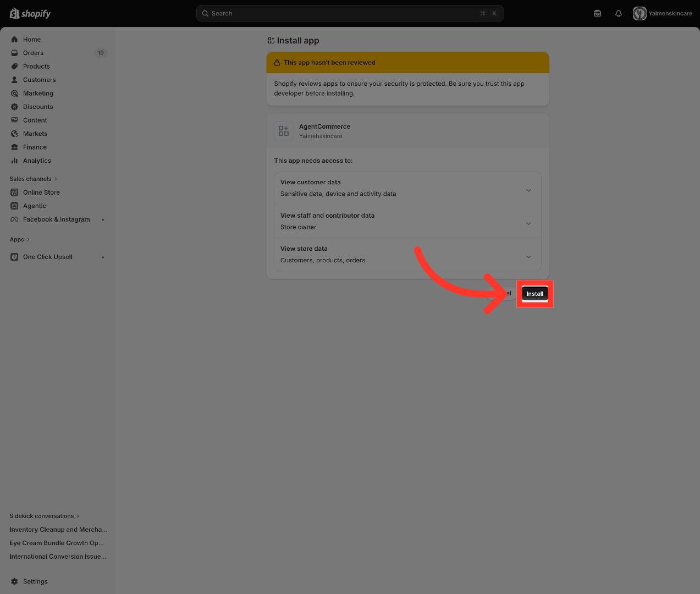Open the Sidekick assistant icon in top bar

[597, 13]
